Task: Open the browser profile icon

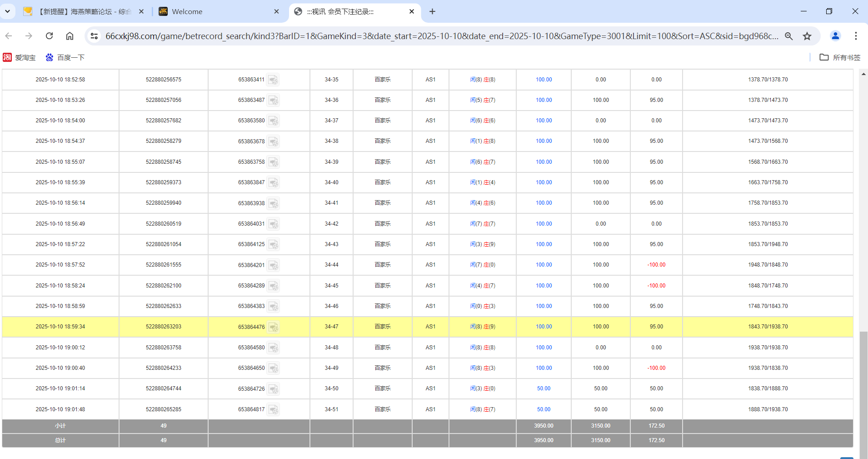Action: pos(836,36)
